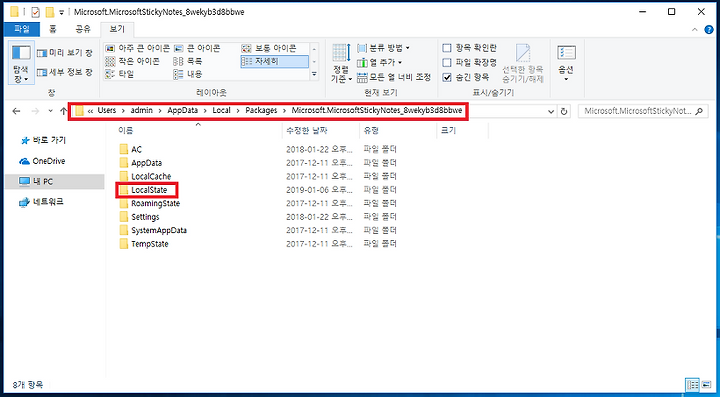Click quick access properties checkmark icon
Screen dimensions: 720x397
click(x=35, y=12)
